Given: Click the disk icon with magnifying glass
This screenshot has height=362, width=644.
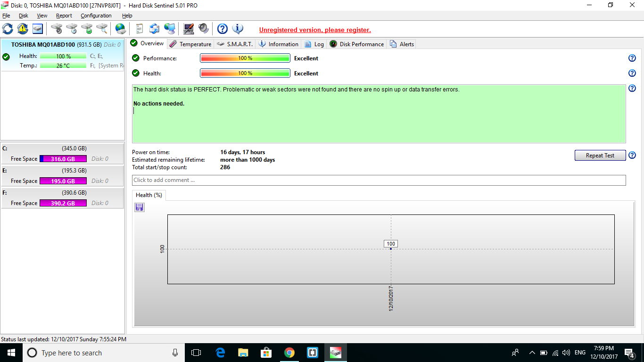Looking at the screenshot, I should 102,29.
